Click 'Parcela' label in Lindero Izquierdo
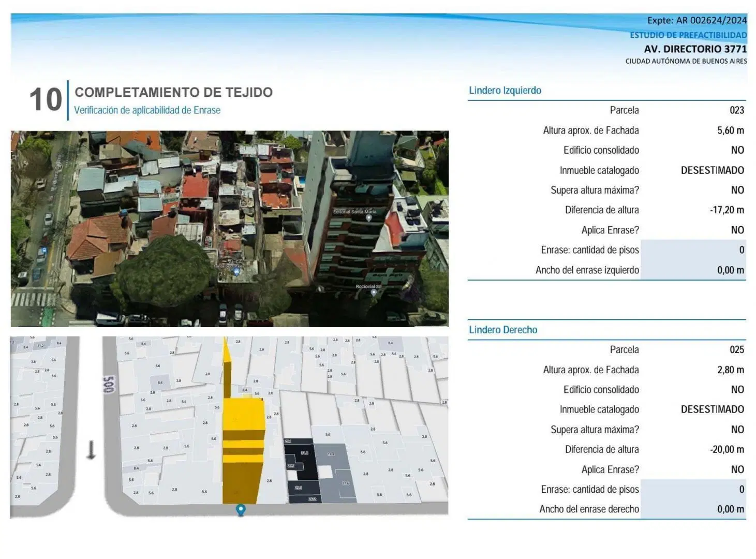This screenshot has width=756, height=559. pos(624,110)
